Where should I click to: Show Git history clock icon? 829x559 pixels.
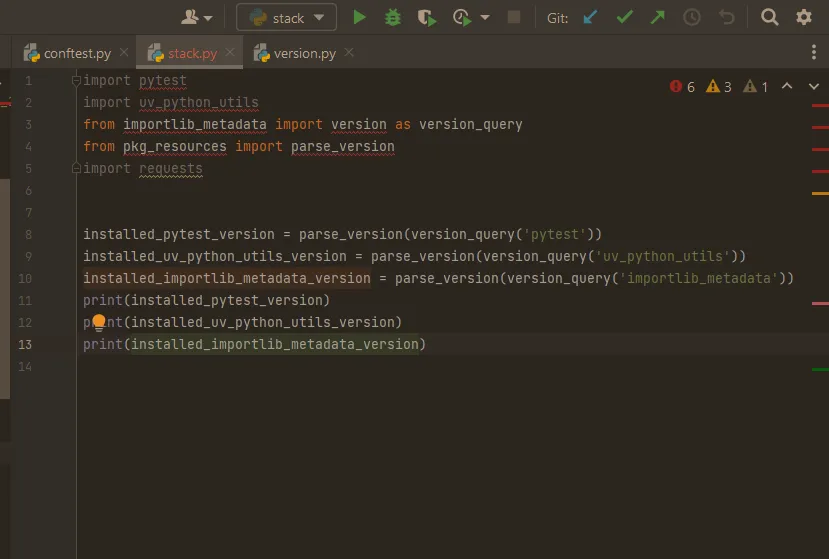click(692, 17)
